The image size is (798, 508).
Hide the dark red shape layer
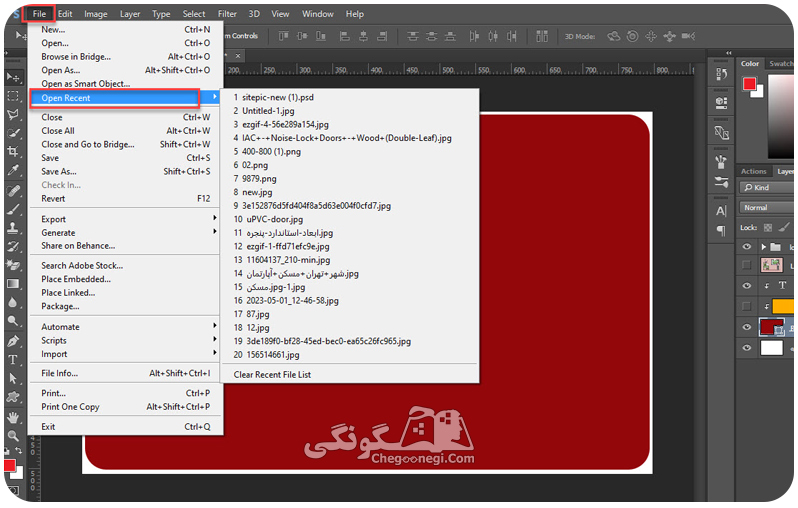[x=747, y=327]
